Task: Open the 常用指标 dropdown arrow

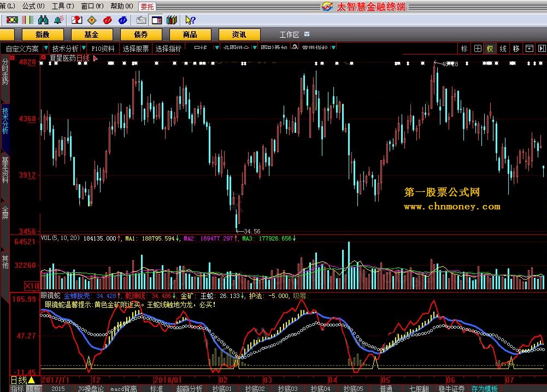Action: pos(333,47)
